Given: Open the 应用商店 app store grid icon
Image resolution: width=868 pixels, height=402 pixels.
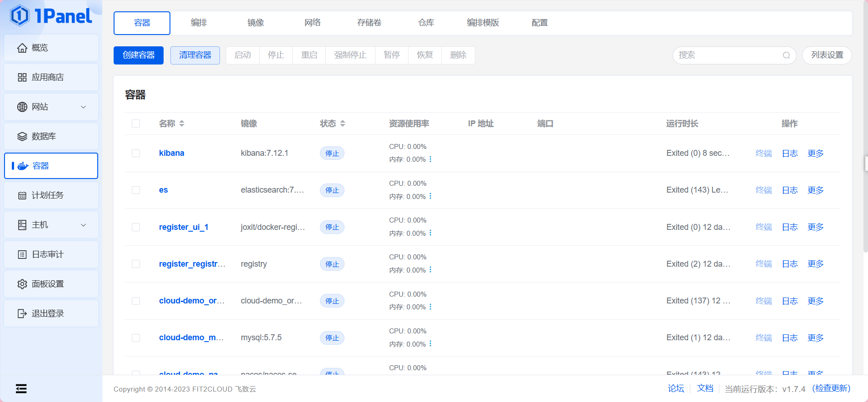Looking at the screenshot, I should tap(22, 77).
